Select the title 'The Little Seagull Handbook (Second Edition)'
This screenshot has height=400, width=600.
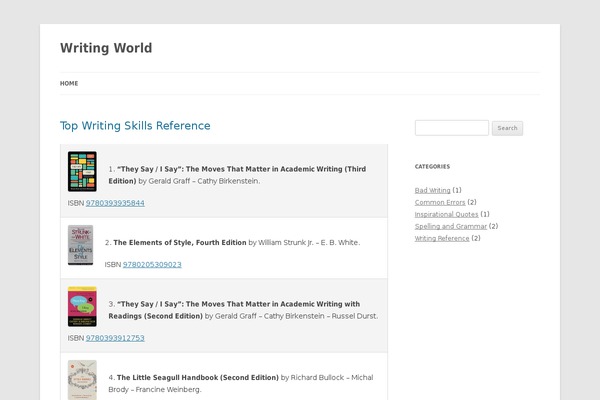pyautogui.click(x=198, y=377)
